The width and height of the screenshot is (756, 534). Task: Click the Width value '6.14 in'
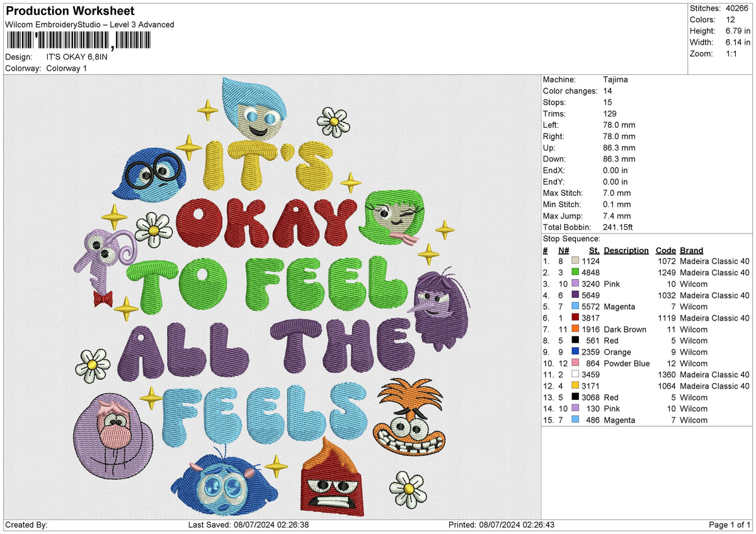point(737,42)
